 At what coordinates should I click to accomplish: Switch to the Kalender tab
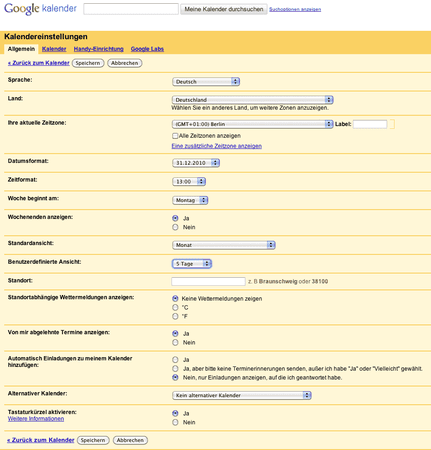pos(54,49)
